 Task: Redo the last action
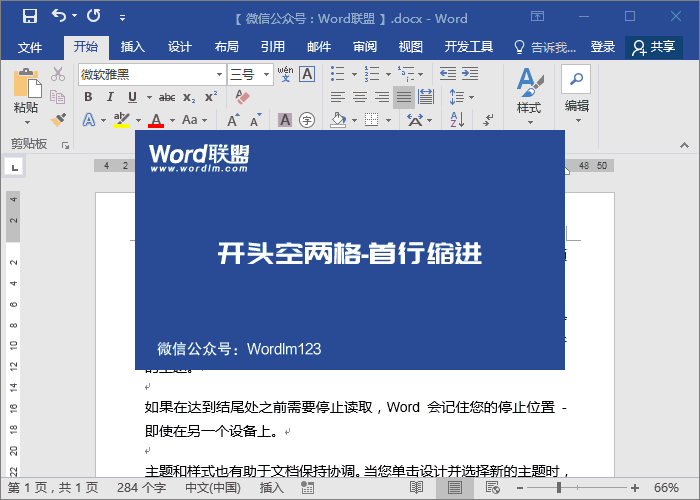tap(94, 16)
